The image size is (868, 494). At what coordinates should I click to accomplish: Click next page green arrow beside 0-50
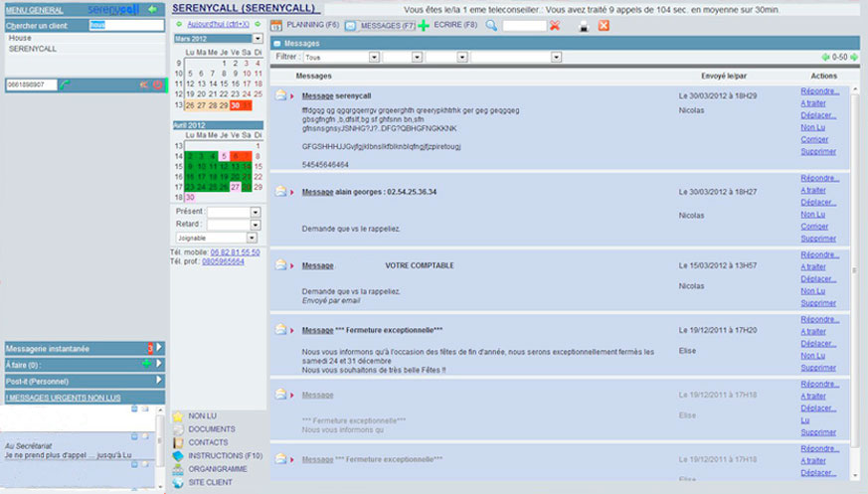point(854,57)
